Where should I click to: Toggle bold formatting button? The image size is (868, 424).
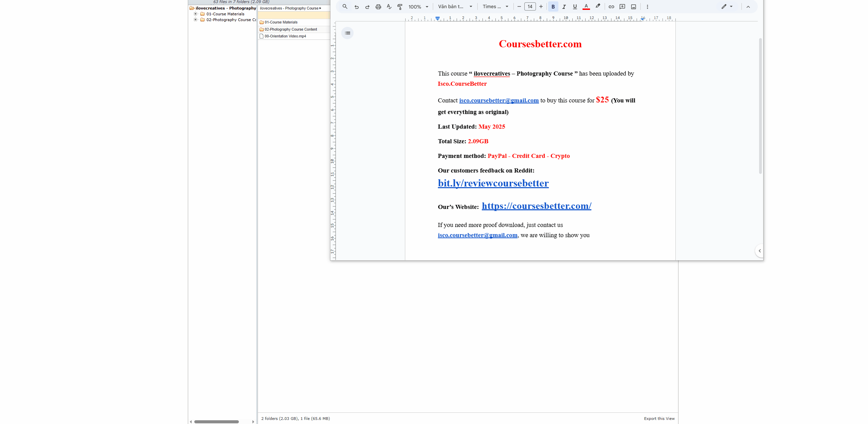(x=553, y=6)
